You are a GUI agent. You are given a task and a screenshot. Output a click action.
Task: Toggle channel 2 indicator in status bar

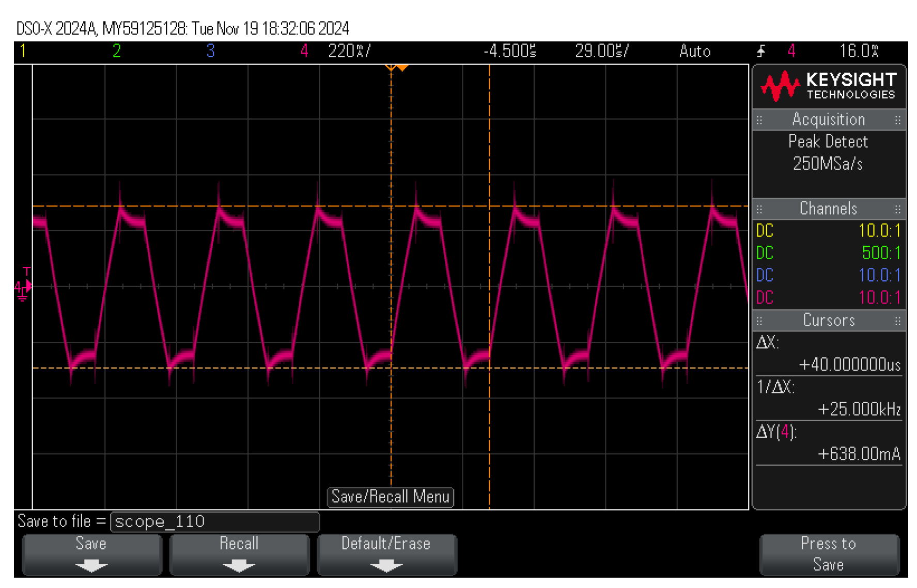pos(117,51)
